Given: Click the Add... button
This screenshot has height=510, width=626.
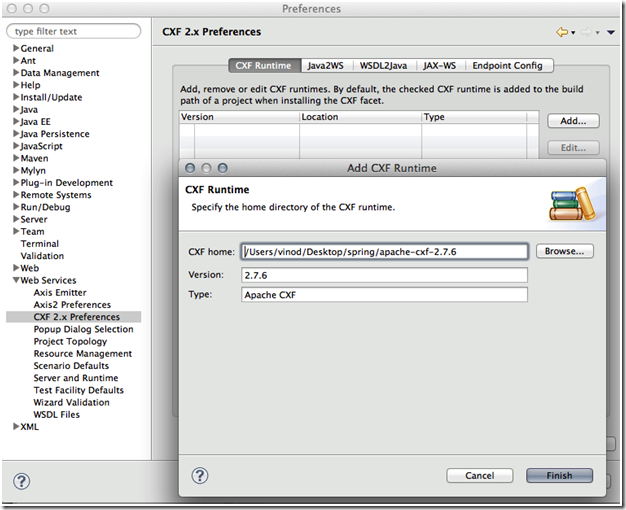Looking at the screenshot, I should (x=573, y=121).
